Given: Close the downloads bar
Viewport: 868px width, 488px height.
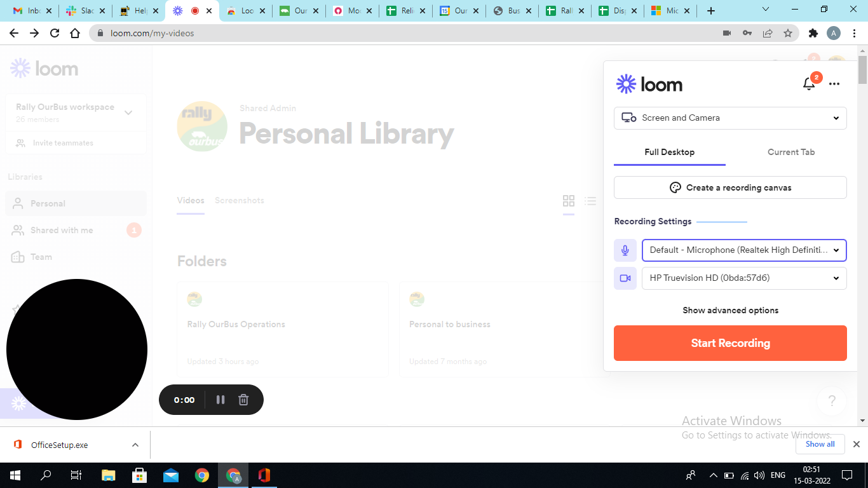Looking at the screenshot, I should (856, 444).
